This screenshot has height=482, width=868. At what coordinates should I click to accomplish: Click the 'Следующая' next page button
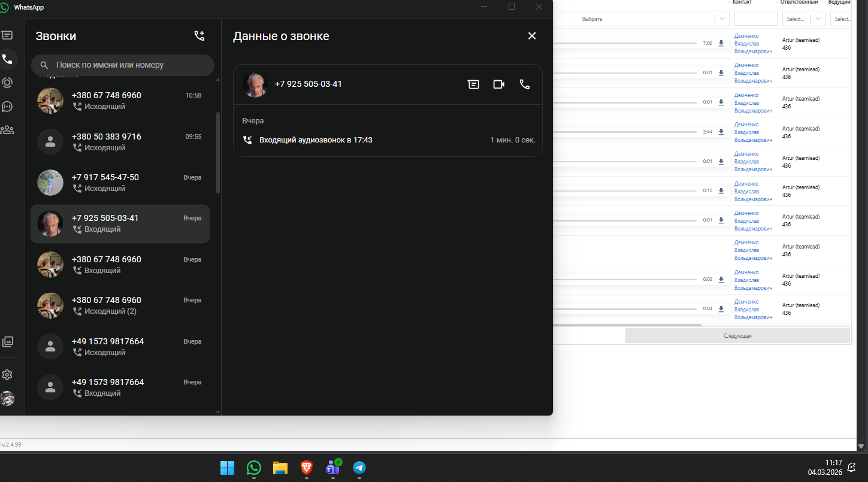737,336
